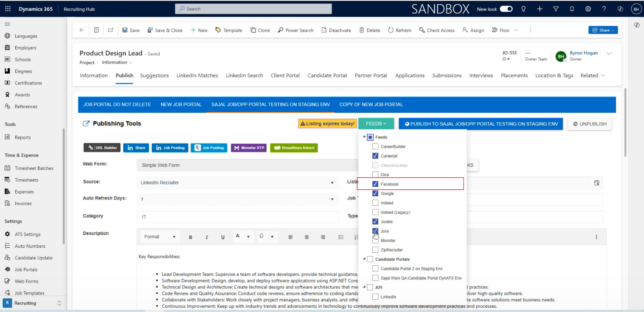Click the UNPUBLISH button
The width and height of the screenshot is (644, 312).
coord(590,124)
